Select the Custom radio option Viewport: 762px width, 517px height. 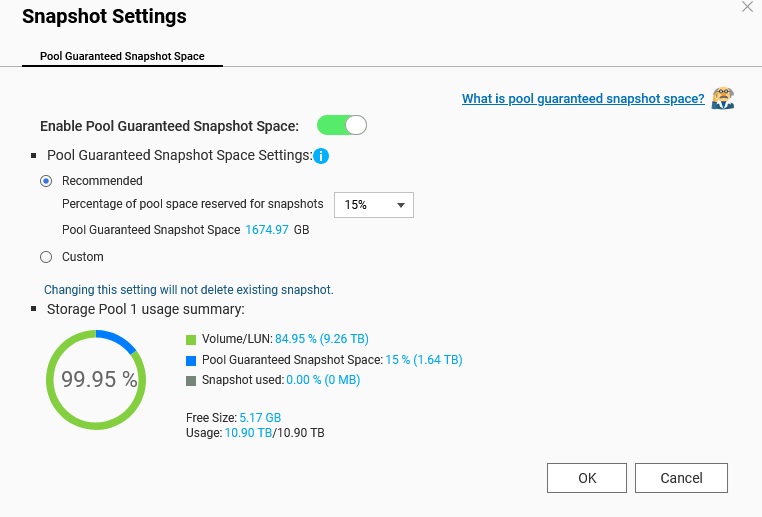click(x=46, y=257)
